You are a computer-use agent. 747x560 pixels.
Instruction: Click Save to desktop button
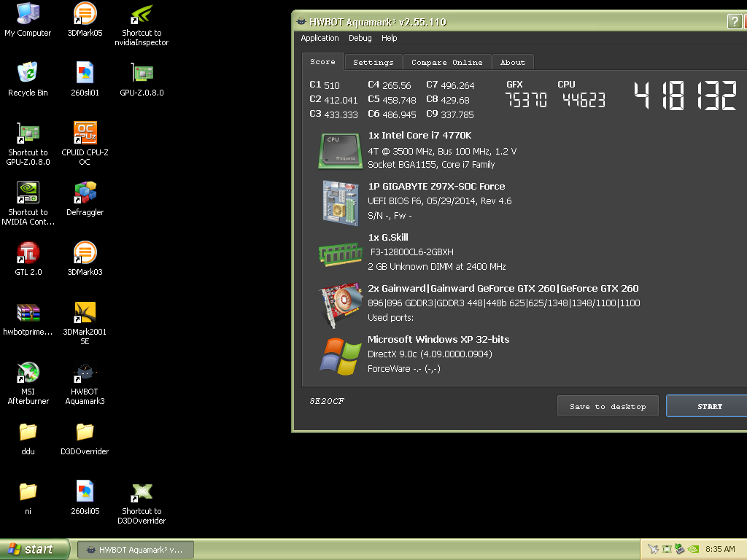[x=608, y=406]
